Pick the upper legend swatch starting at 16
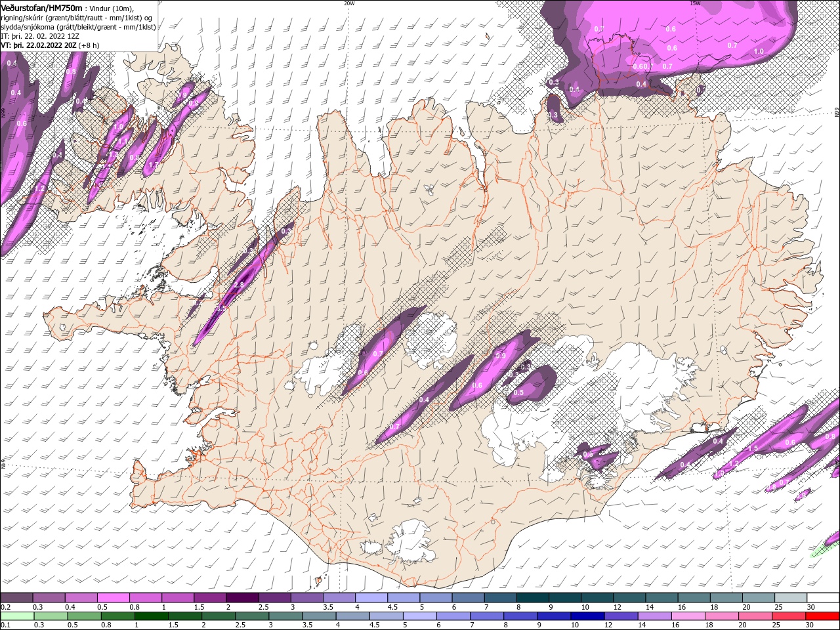 (x=694, y=598)
